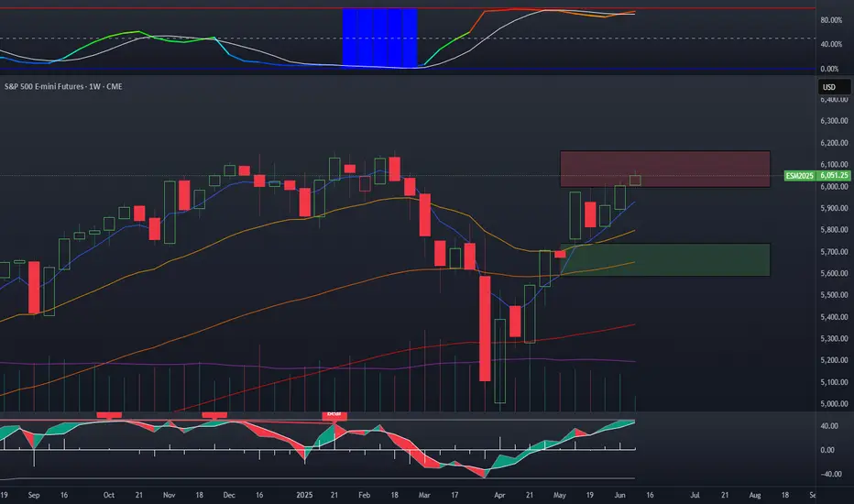Click the Sep label on time axis
The image size is (854, 504).
click(34, 495)
